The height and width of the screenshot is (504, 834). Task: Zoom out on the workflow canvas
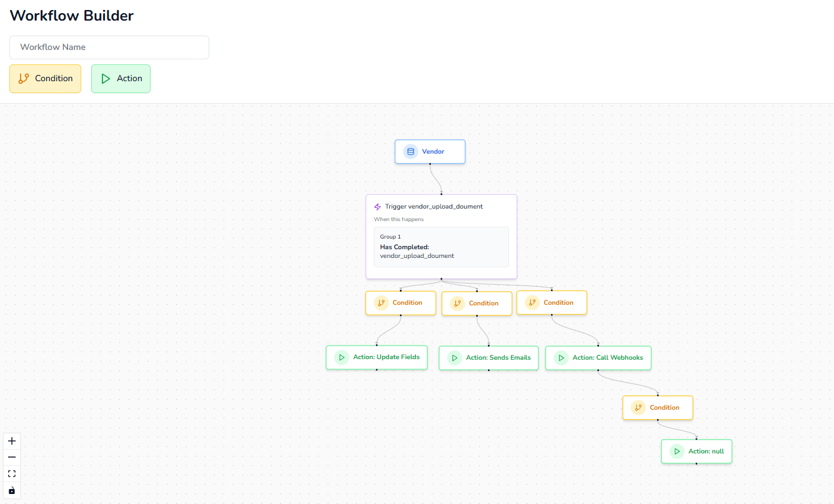click(x=11, y=457)
